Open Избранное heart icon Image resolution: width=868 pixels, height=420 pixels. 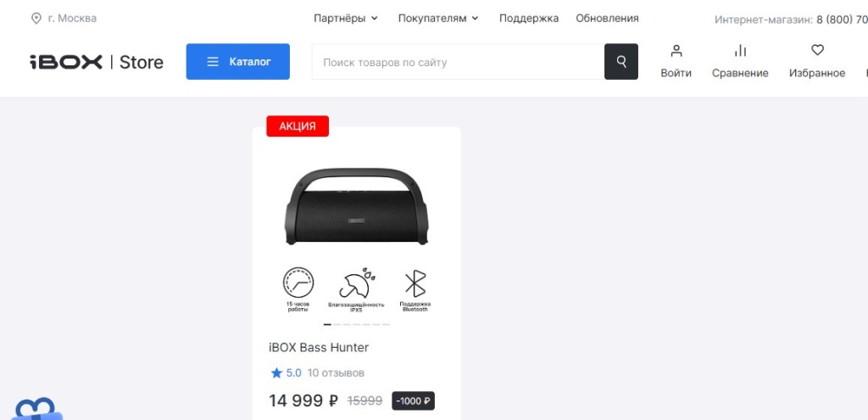(818, 50)
